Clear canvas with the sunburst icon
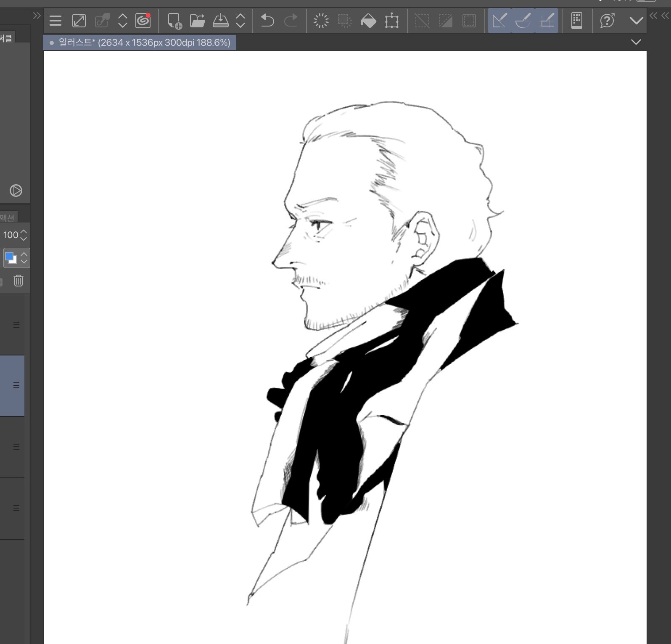 (x=321, y=21)
